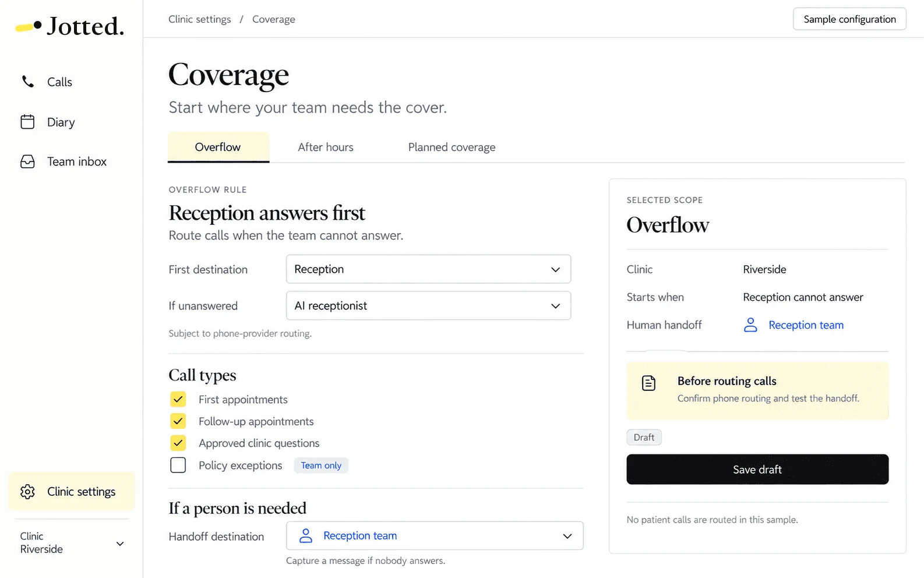This screenshot has height=578, width=924.
Task: Click the 'Reception cannot answer' value
Action: tap(803, 297)
